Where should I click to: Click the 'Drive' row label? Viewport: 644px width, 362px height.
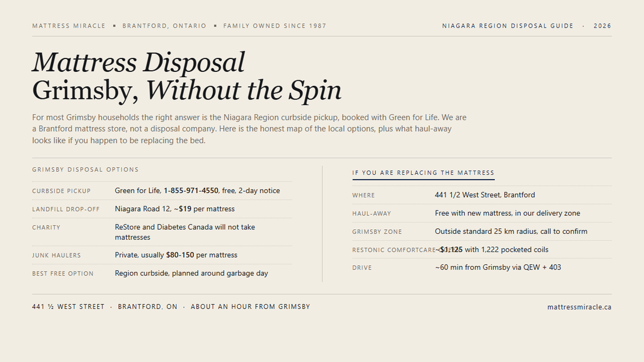point(362,268)
